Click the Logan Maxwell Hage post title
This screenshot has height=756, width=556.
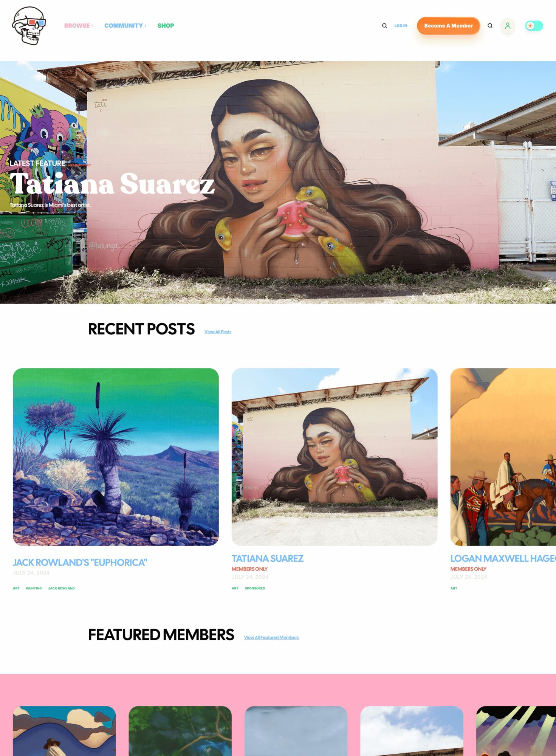pos(503,558)
